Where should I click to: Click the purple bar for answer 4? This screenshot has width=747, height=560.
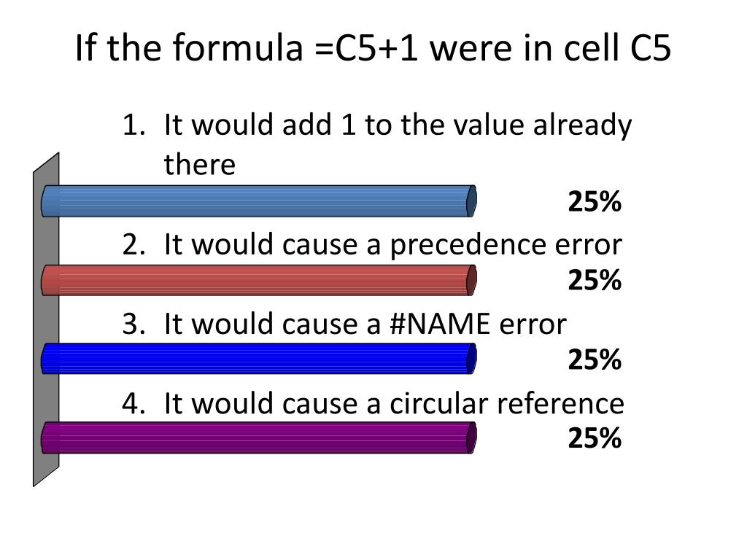[259, 437]
